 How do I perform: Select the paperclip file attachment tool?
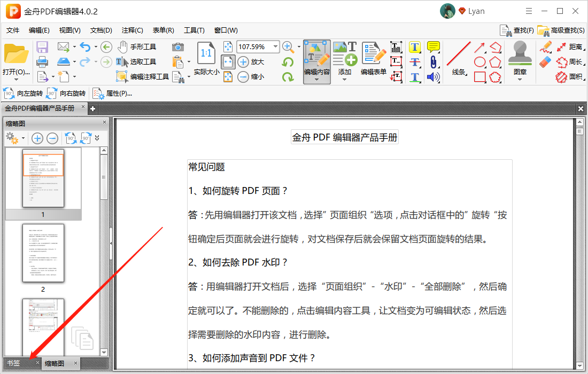pos(434,62)
